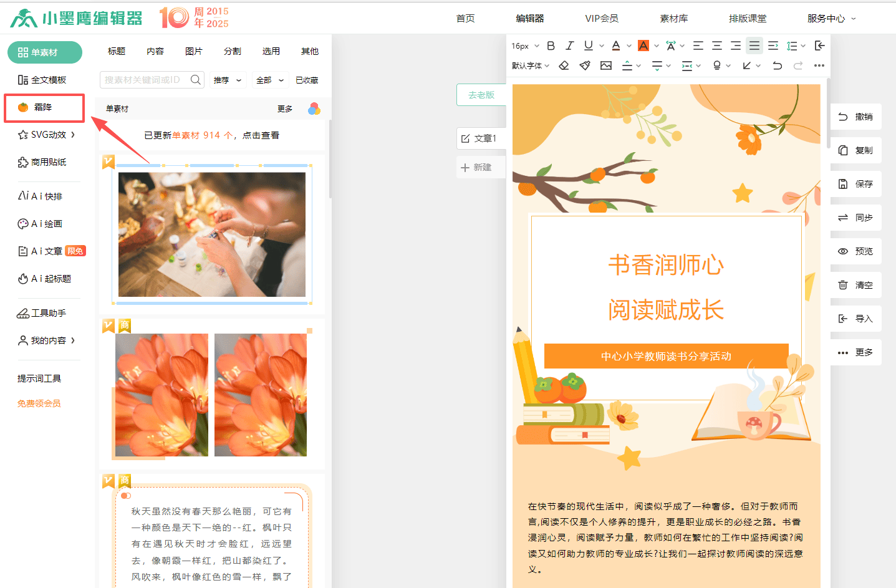Select the format painter brush icon
Screen dimensions: 896x588
click(x=585, y=65)
